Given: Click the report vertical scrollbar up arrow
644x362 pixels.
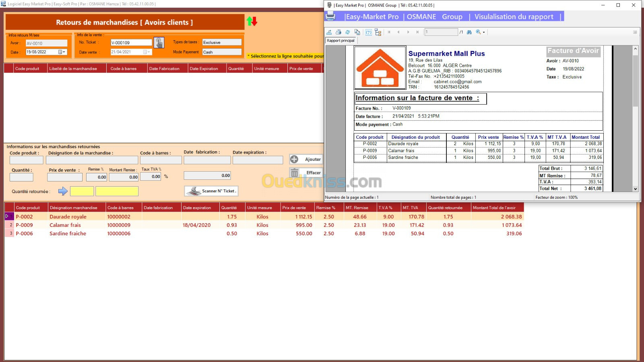Looking at the screenshot, I should pyautogui.click(x=635, y=49).
